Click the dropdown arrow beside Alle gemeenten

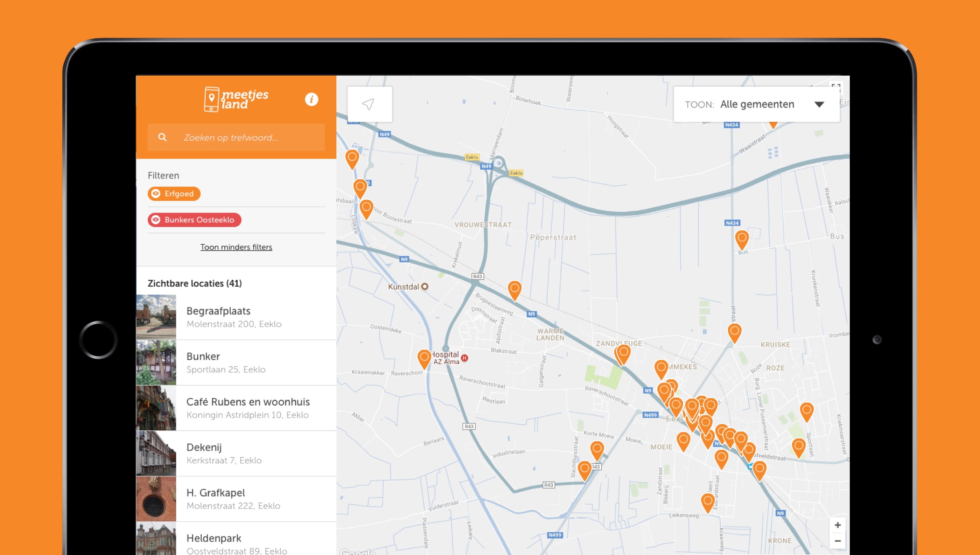tap(819, 104)
